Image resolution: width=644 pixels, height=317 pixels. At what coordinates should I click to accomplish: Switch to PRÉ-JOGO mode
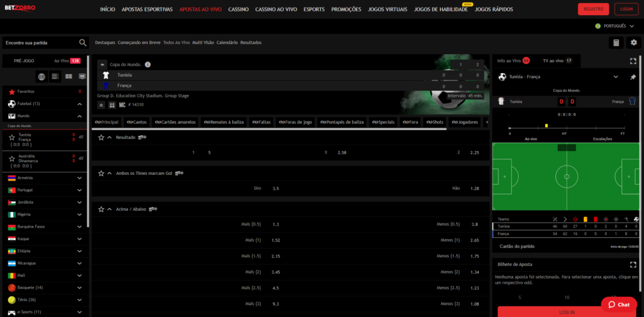[x=25, y=61]
